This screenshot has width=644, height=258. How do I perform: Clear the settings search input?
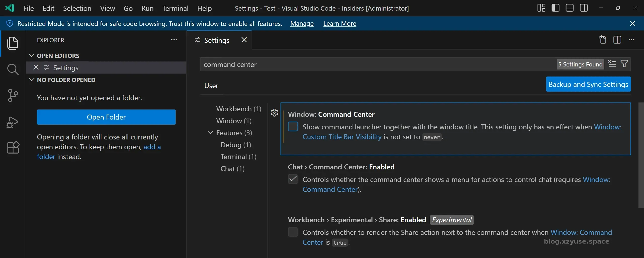click(x=612, y=64)
